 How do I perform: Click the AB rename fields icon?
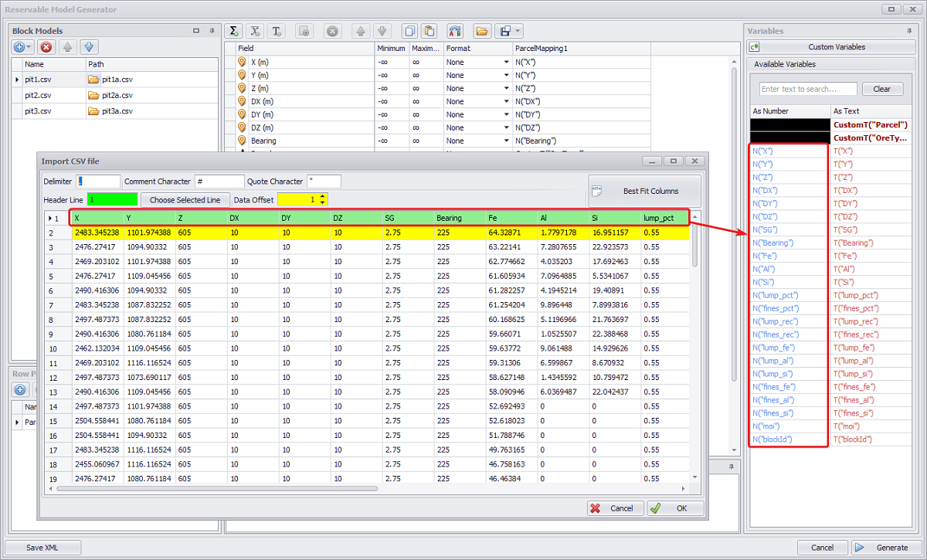(455, 32)
